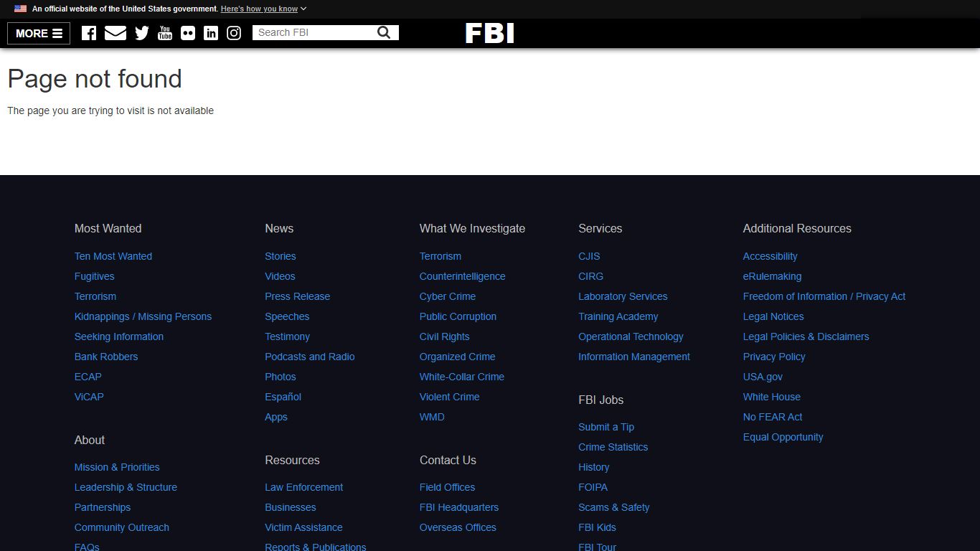Image resolution: width=980 pixels, height=551 pixels.
Task: Open CJIS services link
Action: point(589,256)
